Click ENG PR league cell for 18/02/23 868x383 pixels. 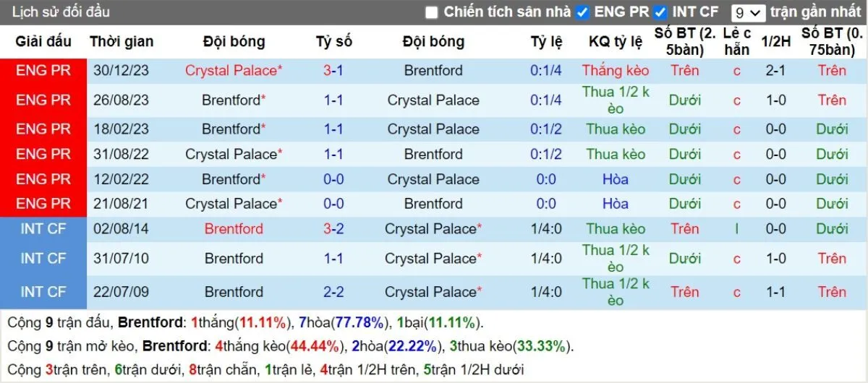(43, 129)
